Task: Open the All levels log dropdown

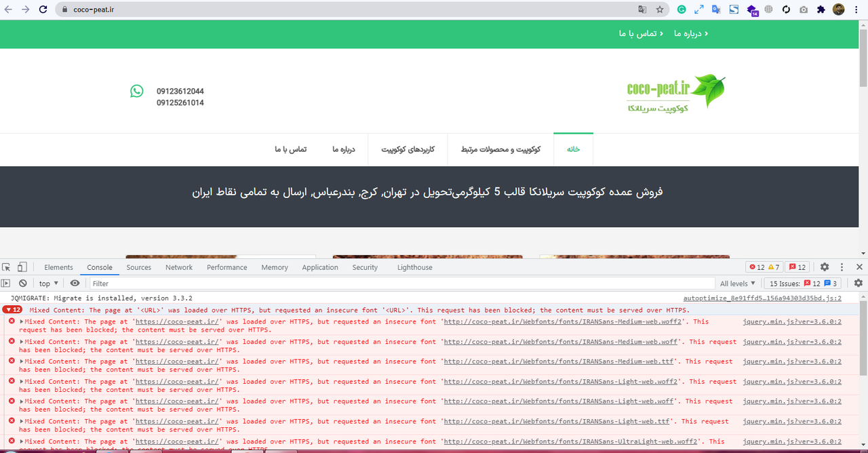Action: [738, 283]
